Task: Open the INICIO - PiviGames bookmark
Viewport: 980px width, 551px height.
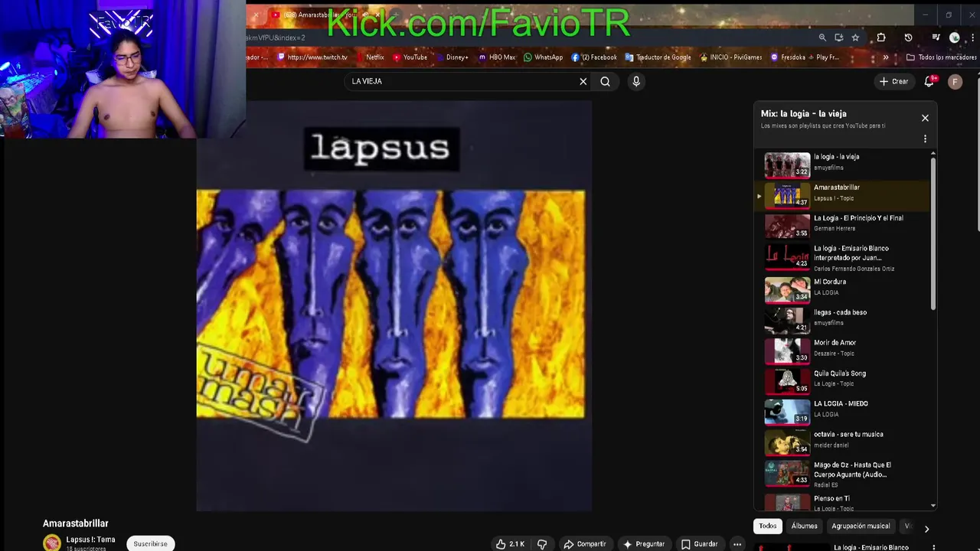Action: click(x=730, y=57)
